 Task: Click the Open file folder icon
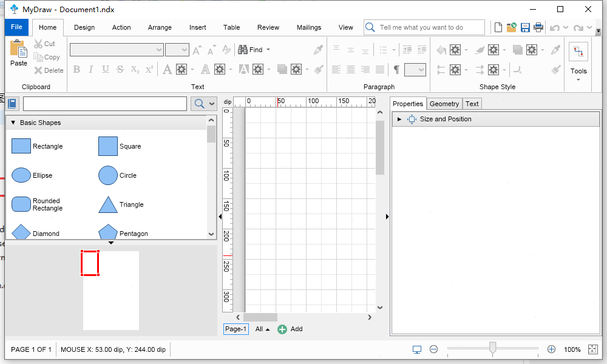tap(511, 27)
